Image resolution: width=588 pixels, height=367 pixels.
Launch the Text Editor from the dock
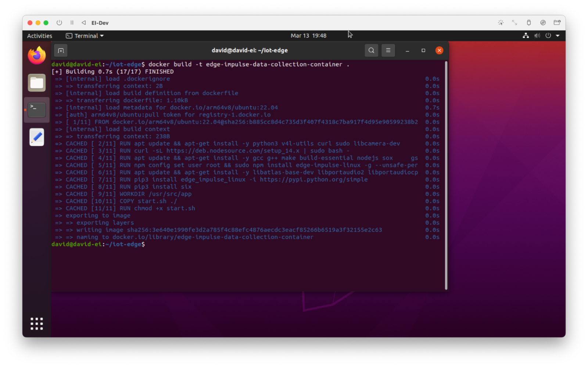click(37, 137)
